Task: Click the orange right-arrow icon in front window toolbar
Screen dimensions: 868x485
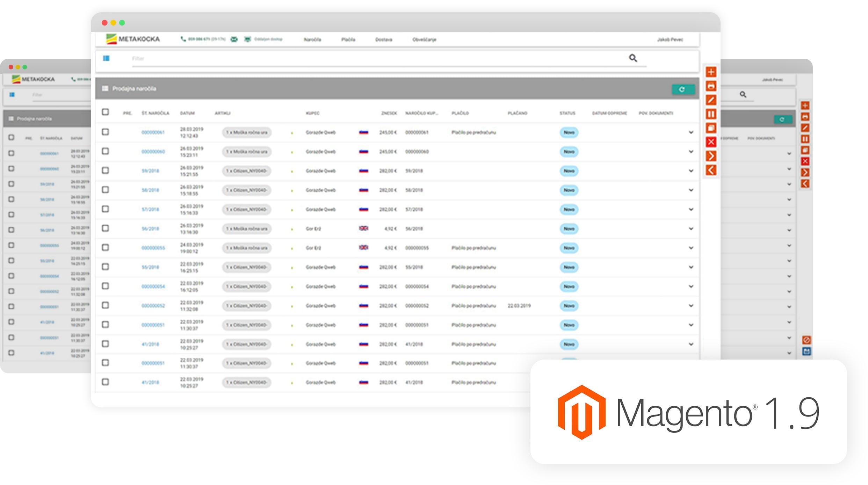Action: tap(711, 156)
